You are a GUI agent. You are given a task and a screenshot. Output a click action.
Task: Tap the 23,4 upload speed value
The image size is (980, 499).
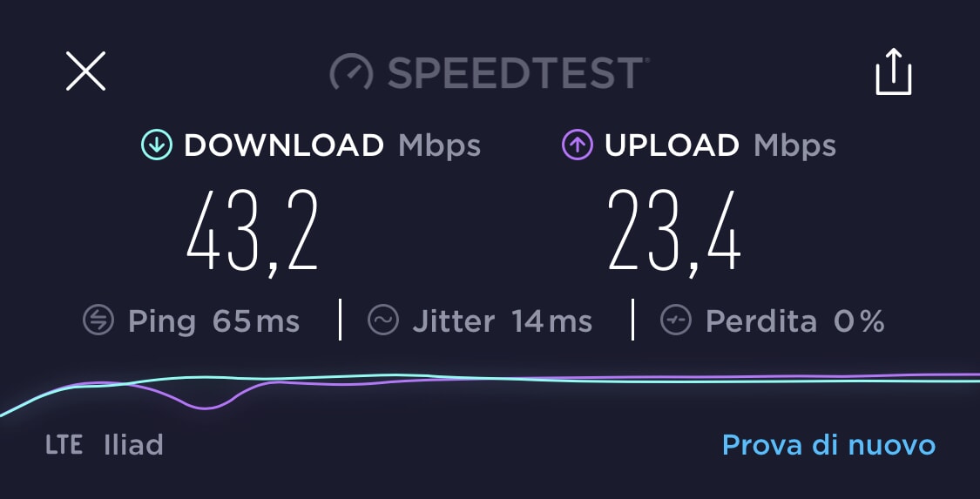click(x=674, y=233)
